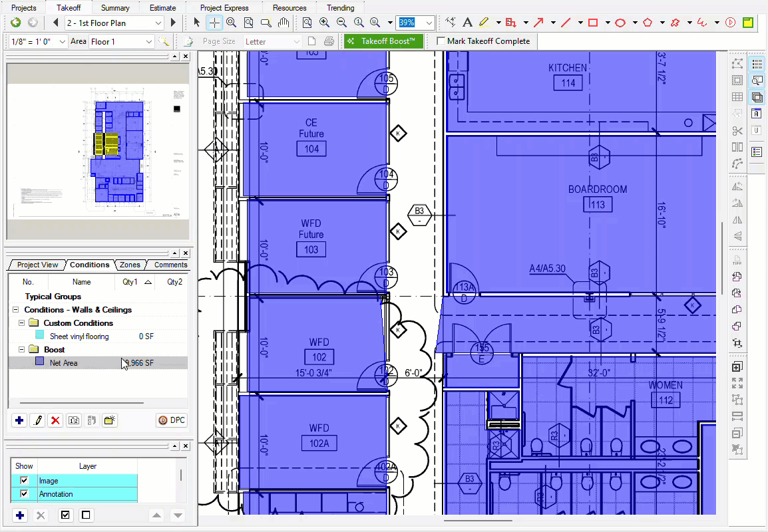Image resolution: width=768 pixels, height=532 pixels.
Task: Click the blue plus Add Layer button
Action: coord(19,515)
